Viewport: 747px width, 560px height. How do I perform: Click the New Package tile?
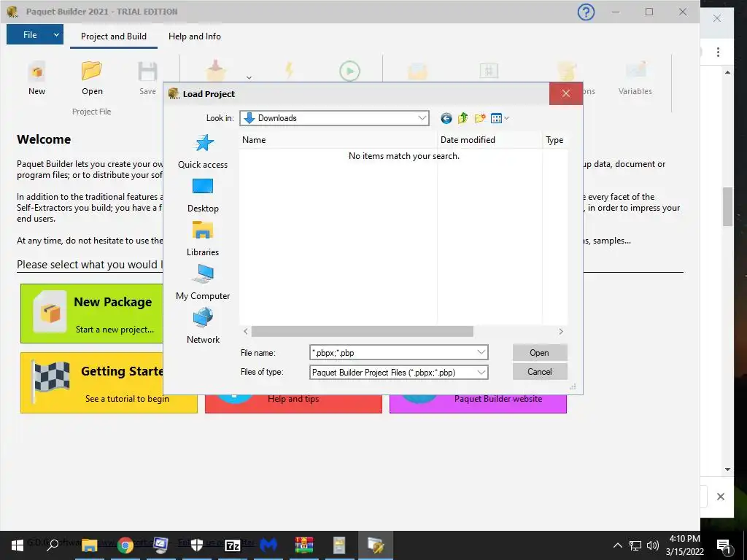91,314
